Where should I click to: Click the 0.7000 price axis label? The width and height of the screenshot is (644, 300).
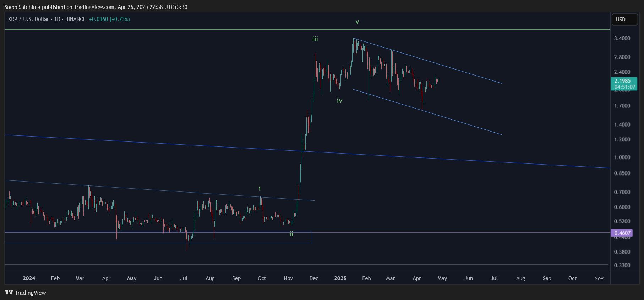[622, 192]
